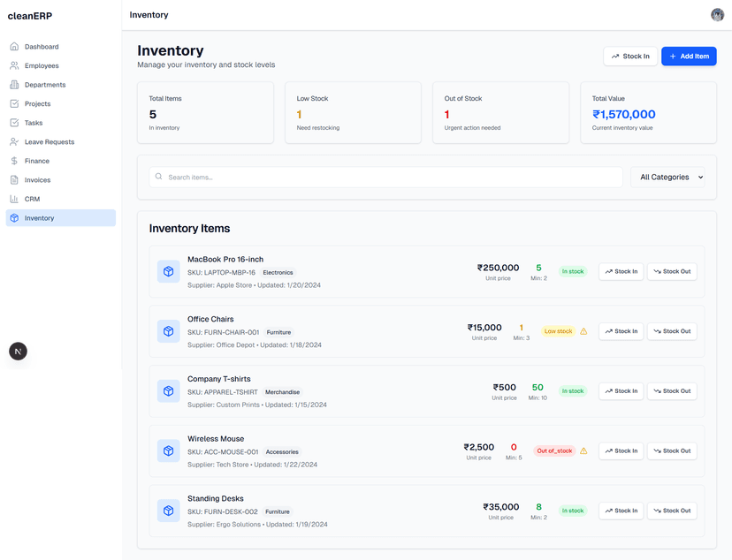Click the Company T-shirts In stock badge
Screen dimensions: 732x560
point(573,390)
